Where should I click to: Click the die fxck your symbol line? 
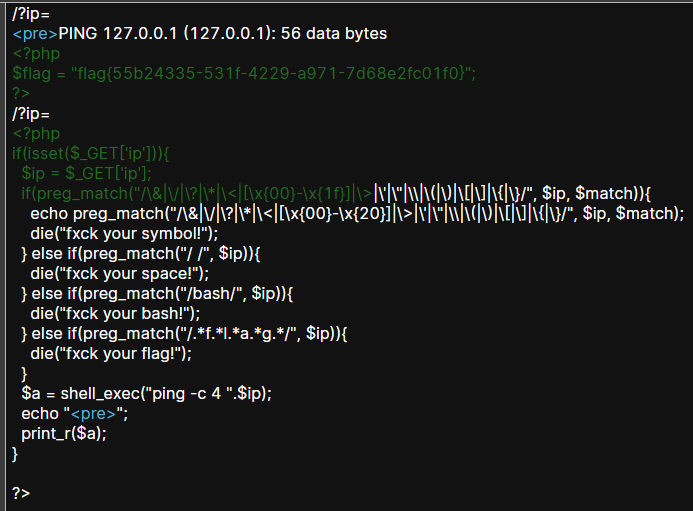tap(124, 233)
